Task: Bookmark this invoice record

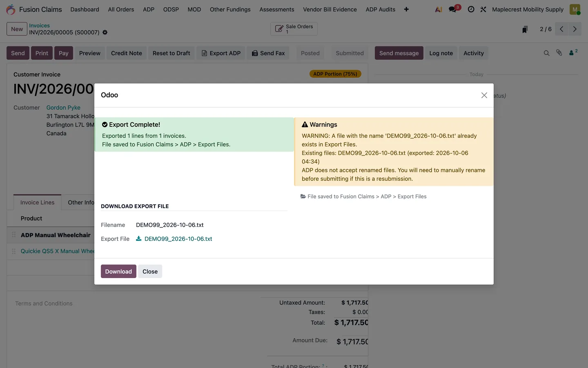Action: tap(525, 29)
